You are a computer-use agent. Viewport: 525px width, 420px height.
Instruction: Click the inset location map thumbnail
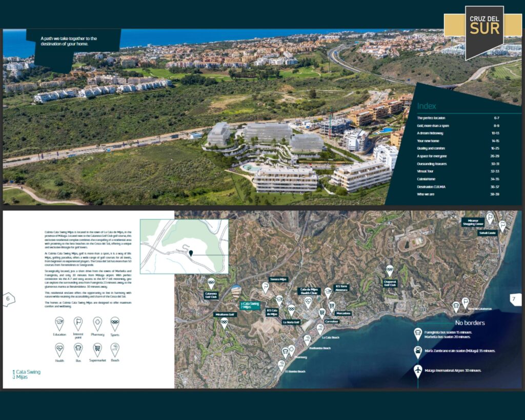coord(184,246)
